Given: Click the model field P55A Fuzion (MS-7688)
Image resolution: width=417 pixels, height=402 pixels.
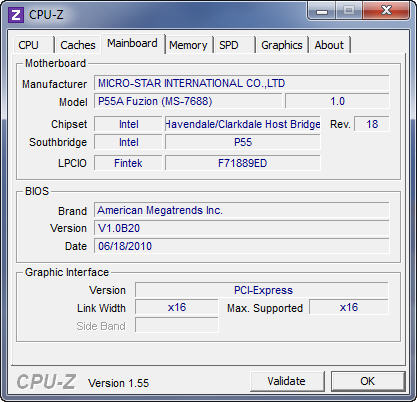Looking at the screenshot, I should (188, 101).
